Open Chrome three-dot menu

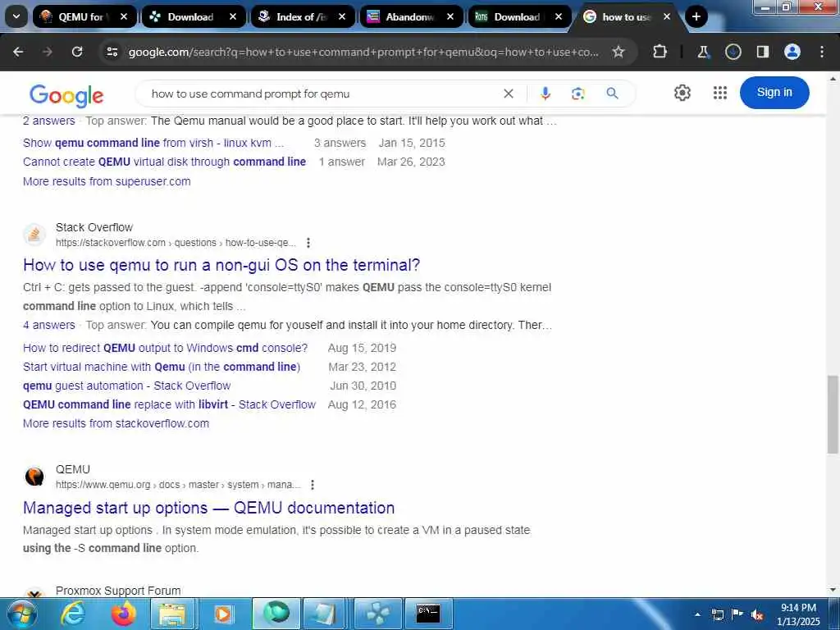click(x=822, y=52)
